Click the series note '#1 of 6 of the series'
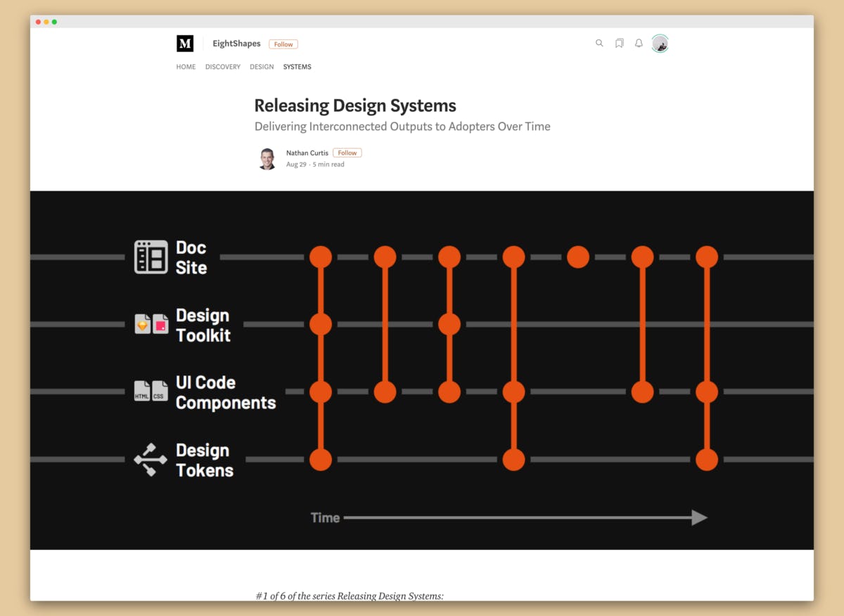 click(350, 596)
